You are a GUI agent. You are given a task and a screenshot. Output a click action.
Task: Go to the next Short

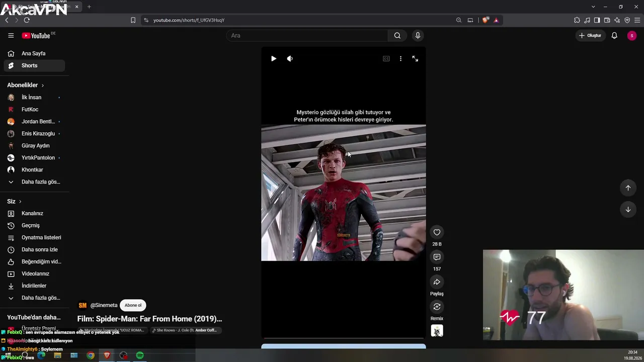[628, 210]
